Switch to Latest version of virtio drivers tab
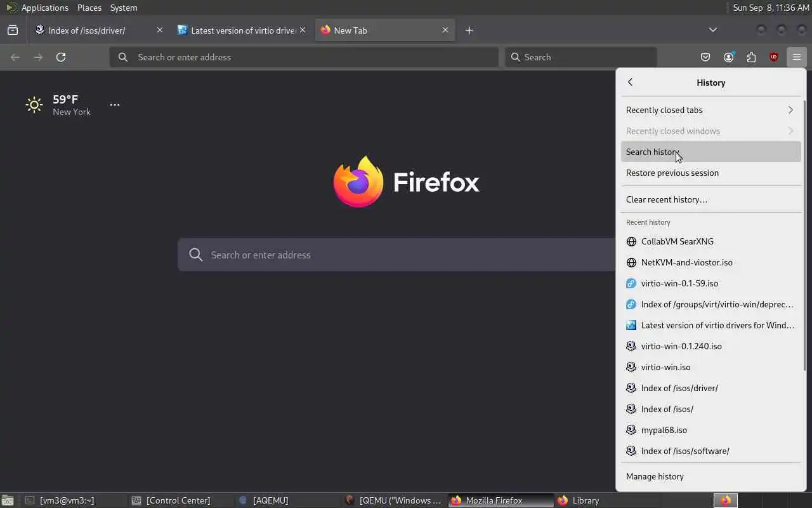Image resolution: width=812 pixels, height=508 pixels. 242,30
